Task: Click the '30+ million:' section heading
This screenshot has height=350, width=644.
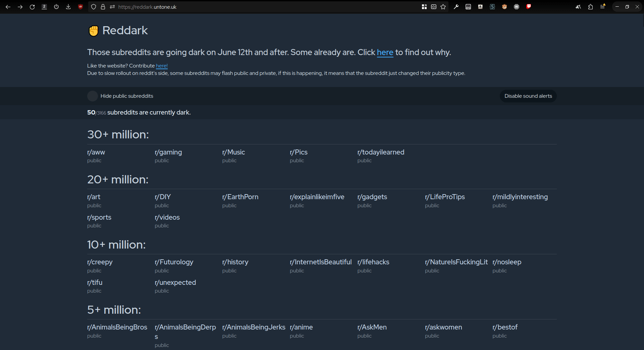Action: click(118, 134)
